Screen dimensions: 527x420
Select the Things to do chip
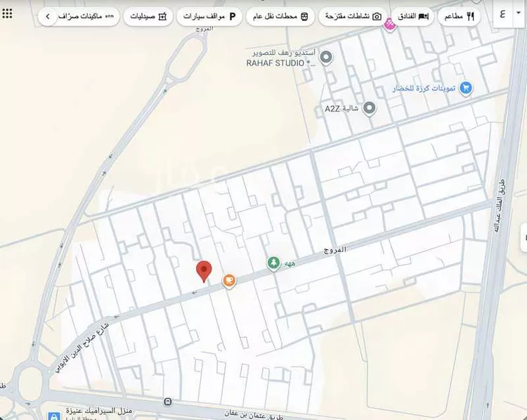point(351,16)
